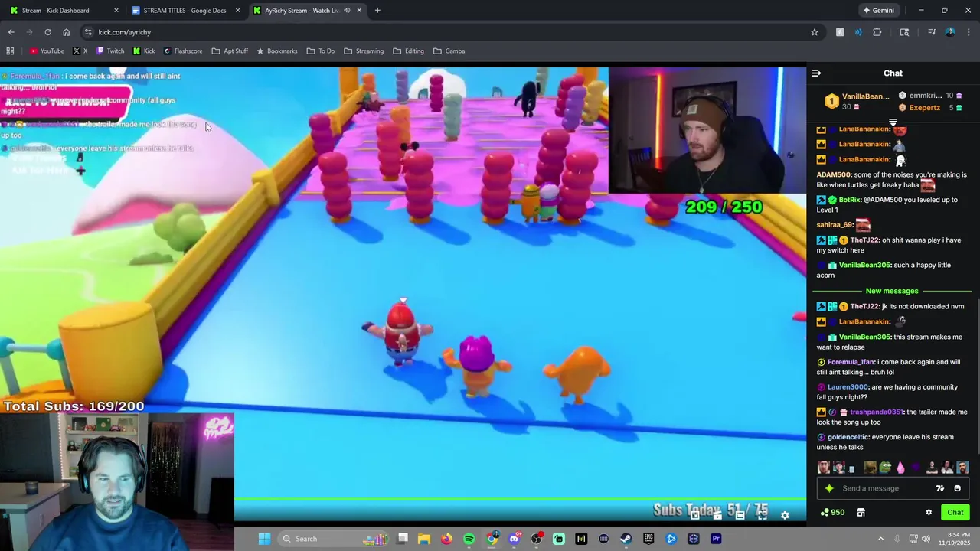The image size is (980, 551).
Task: Expand the Streaming bookmark folder
Action: [x=364, y=51]
